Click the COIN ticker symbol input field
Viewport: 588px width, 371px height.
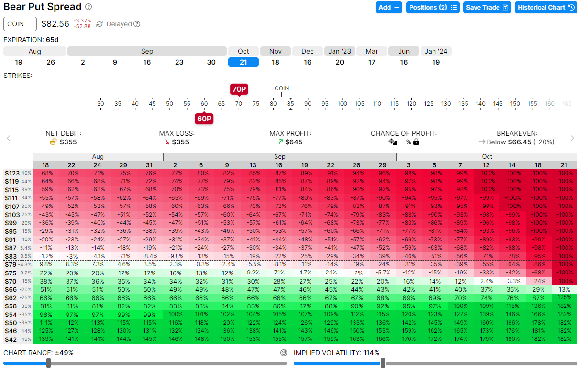[x=20, y=24]
